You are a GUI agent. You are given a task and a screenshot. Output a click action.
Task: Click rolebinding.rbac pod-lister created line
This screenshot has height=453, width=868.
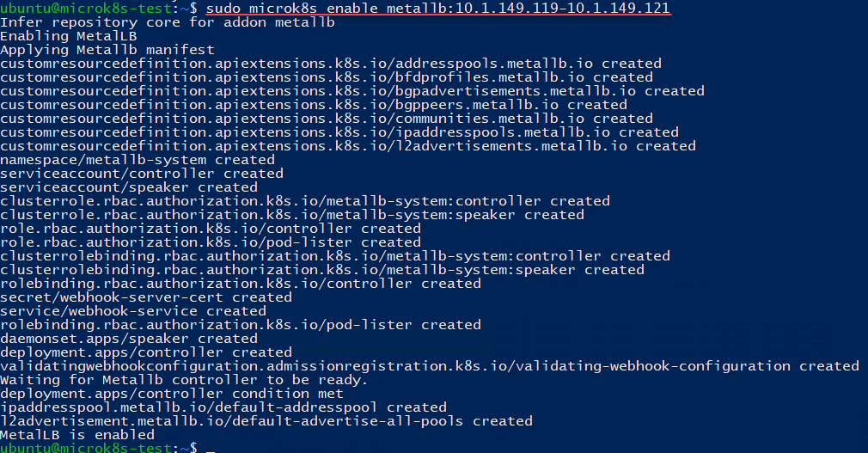coord(241,325)
